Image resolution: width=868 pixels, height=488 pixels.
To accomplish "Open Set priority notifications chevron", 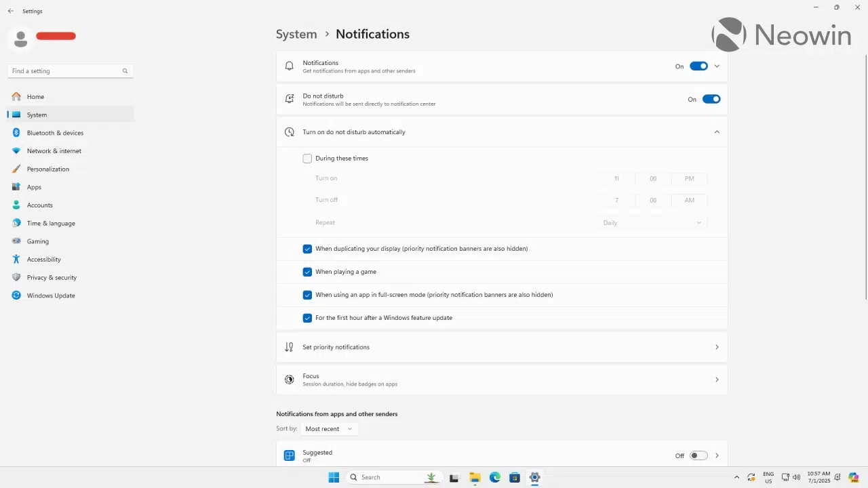I will click(717, 347).
